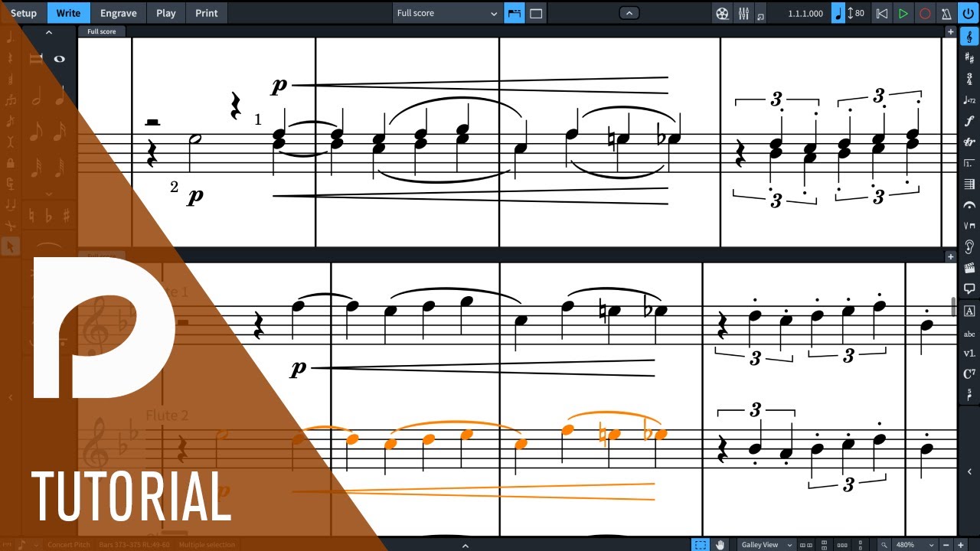Open the Playing Techniques panel
980x551 pixels.
coord(969,226)
